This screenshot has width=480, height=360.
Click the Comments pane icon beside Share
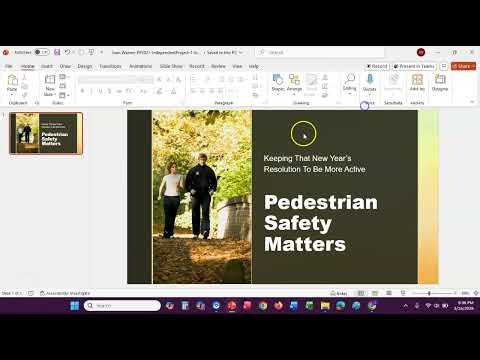444,66
